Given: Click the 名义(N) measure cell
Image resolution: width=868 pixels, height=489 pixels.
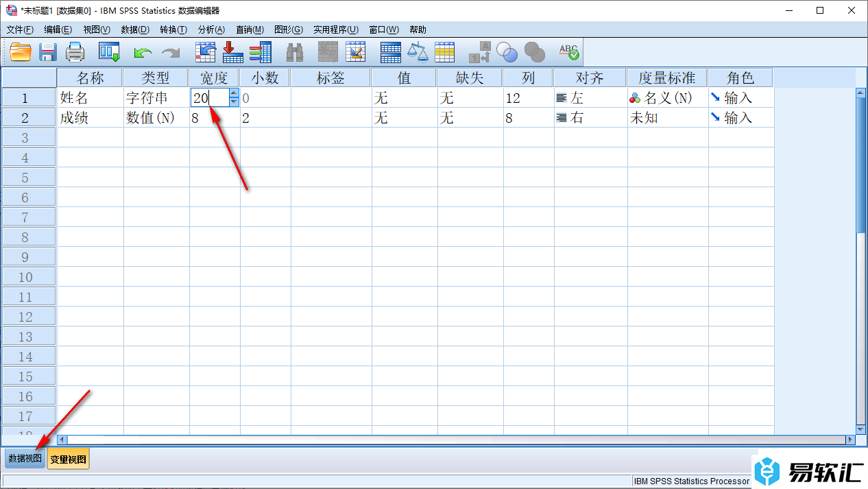Looking at the screenshot, I should [x=668, y=98].
